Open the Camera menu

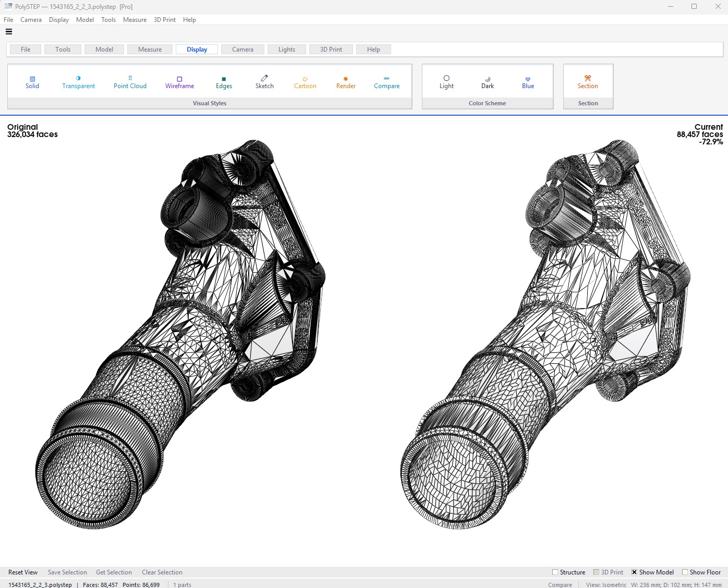point(31,20)
